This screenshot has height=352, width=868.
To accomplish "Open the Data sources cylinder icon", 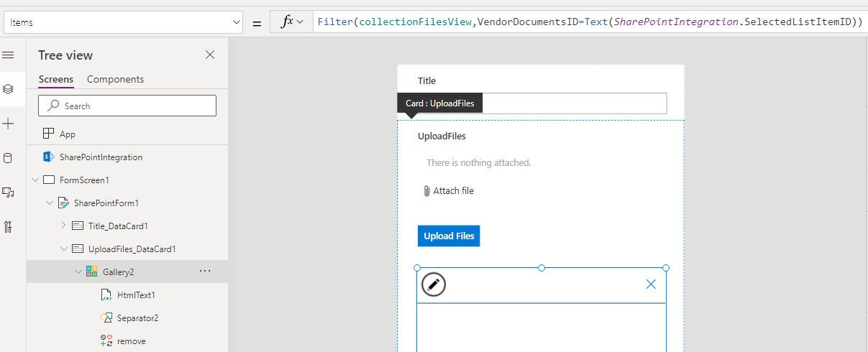I will 9,159.
